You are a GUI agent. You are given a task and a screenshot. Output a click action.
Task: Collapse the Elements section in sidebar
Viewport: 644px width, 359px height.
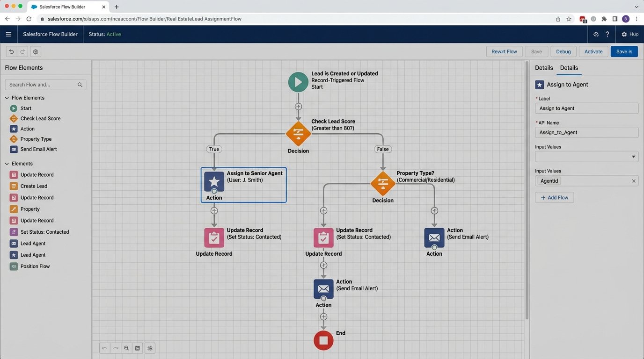pyautogui.click(x=7, y=164)
